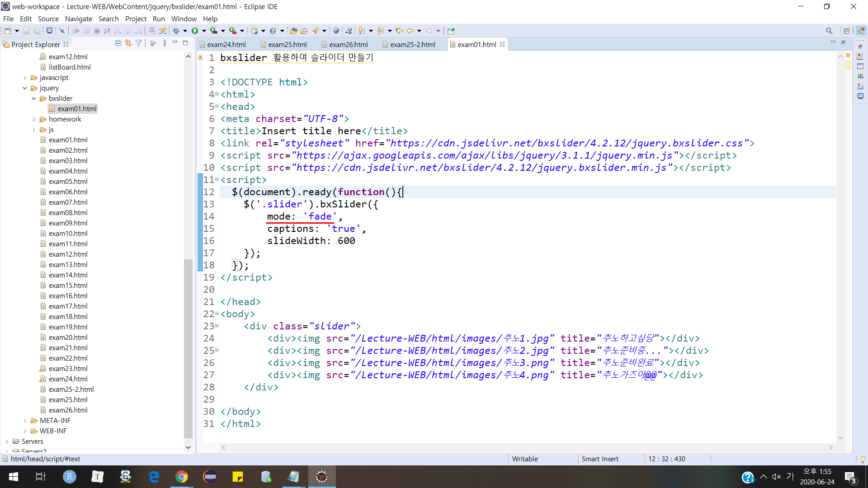Toggle Skip All Breakpoints button

click(62, 31)
